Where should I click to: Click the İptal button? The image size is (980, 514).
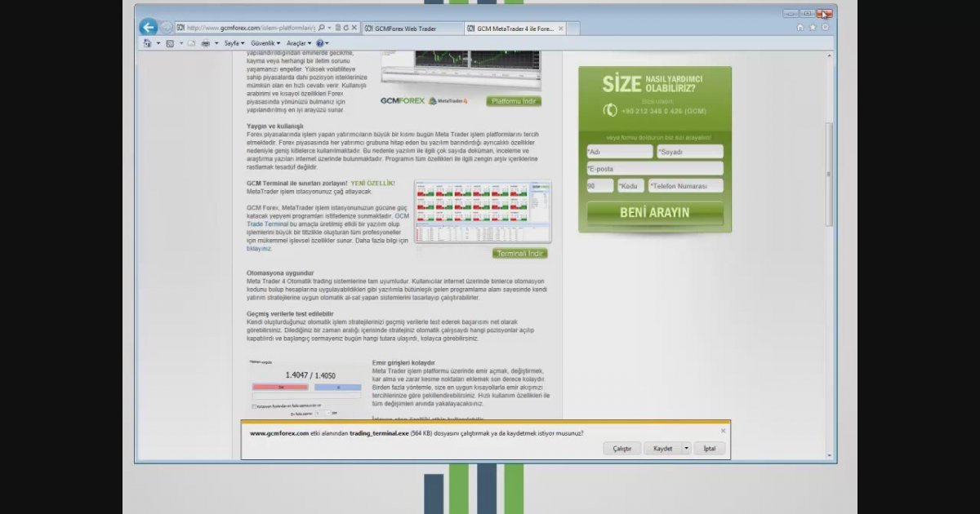pos(709,448)
